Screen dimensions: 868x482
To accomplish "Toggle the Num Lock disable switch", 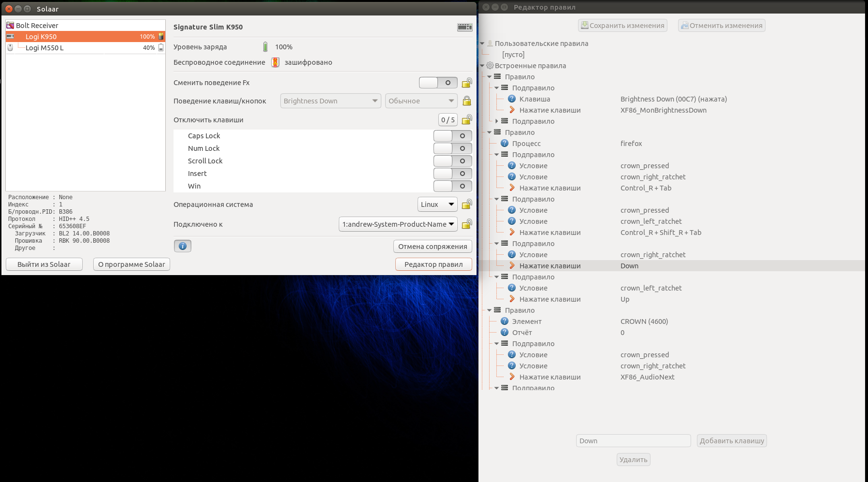I will coord(452,148).
